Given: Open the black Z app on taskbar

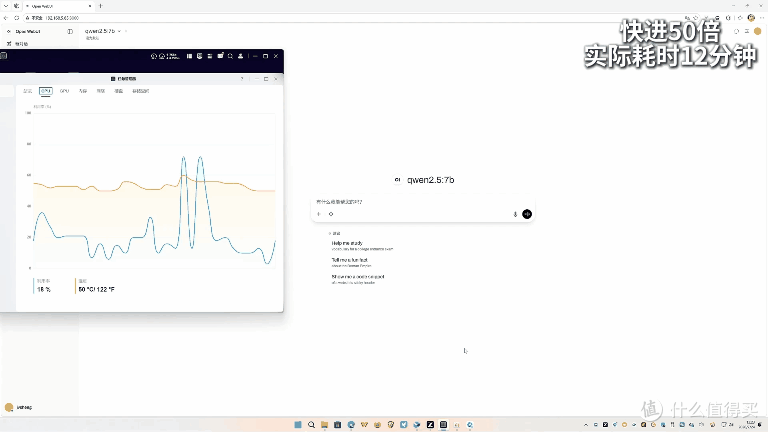Looking at the screenshot, I should [x=430, y=425].
